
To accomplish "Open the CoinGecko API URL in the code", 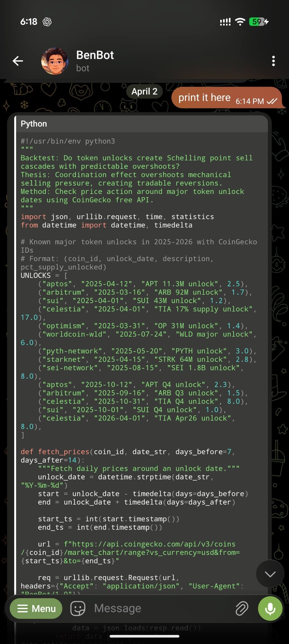I will (x=150, y=544).
